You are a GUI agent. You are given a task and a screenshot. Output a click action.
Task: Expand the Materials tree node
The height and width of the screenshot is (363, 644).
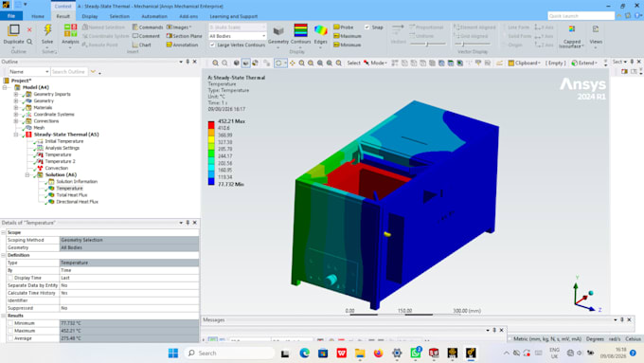tap(16, 108)
